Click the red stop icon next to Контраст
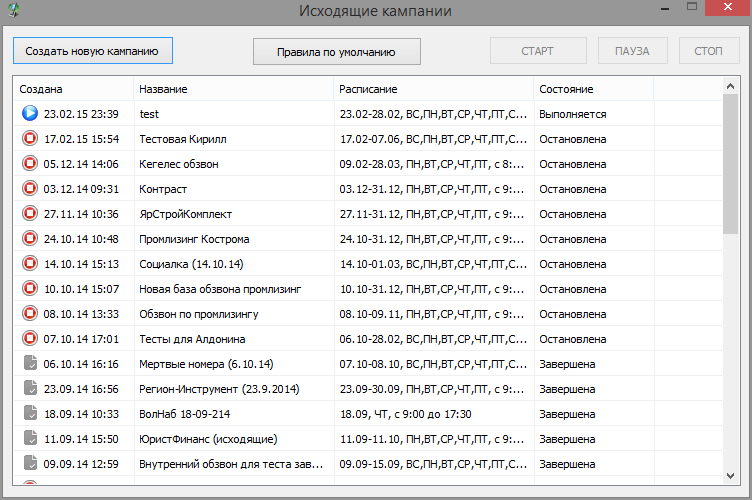Viewport: 752px width, 500px height. pos(30,188)
